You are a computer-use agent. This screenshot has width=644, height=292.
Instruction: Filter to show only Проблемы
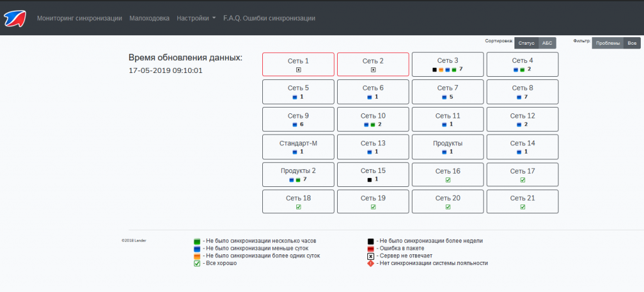pyautogui.click(x=607, y=43)
